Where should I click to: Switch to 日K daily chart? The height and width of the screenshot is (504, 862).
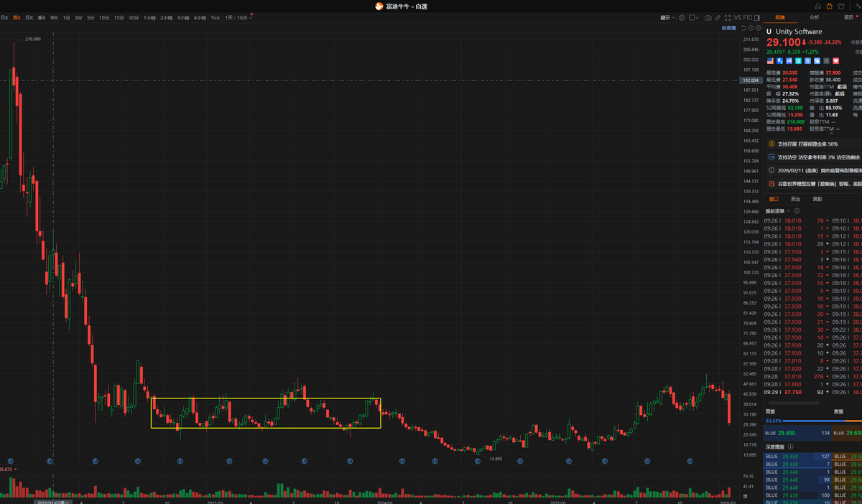point(4,17)
